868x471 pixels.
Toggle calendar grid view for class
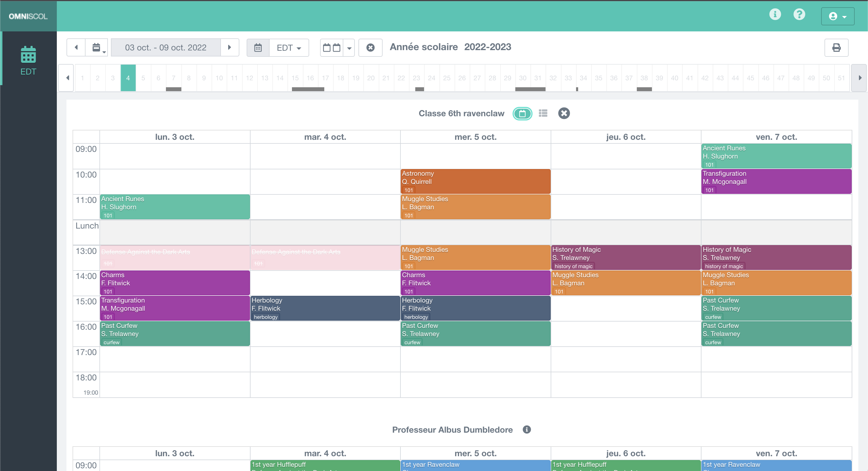(522, 114)
